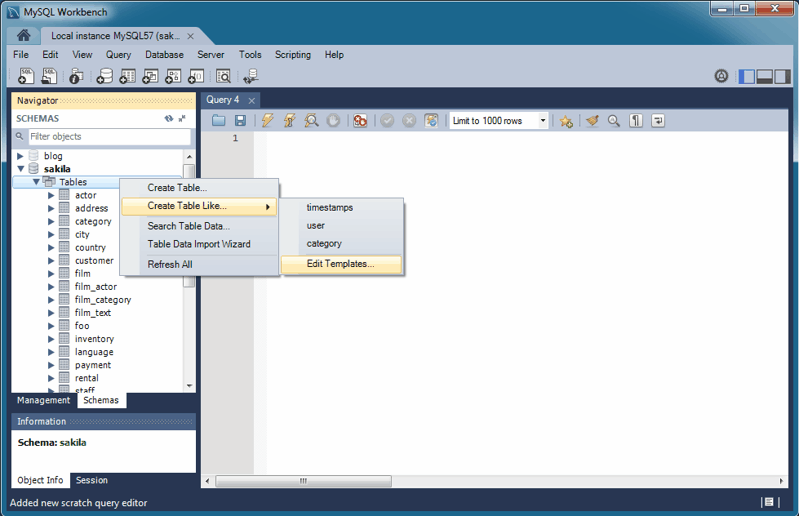The width and height of the screenshot is (799, 516).
Task: Click the new SQL tab icon
Action: pos(25,76)
